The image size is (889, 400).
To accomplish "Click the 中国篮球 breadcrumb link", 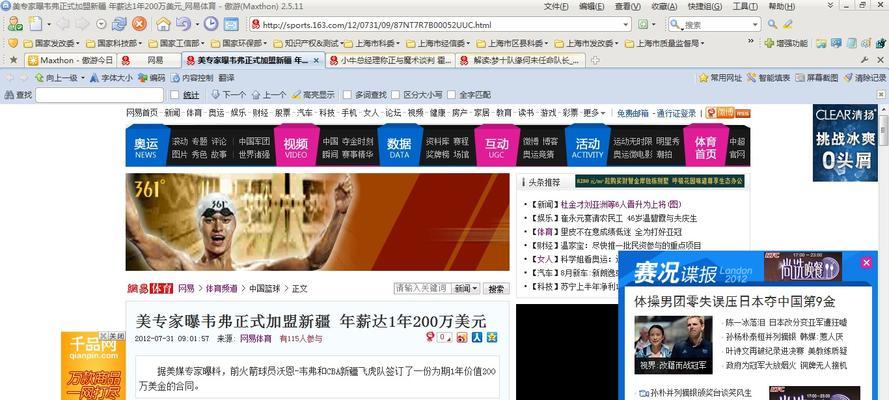I will pos(264,288).
